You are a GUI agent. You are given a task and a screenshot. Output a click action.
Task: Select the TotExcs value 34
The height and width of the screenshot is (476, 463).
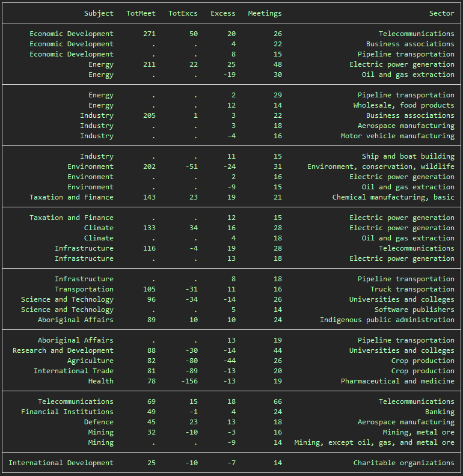point(194,228)
